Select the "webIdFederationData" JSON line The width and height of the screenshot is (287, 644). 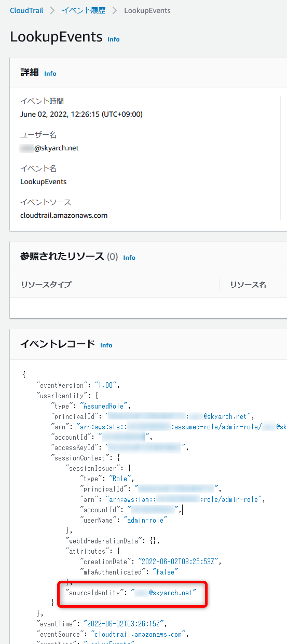113,541
